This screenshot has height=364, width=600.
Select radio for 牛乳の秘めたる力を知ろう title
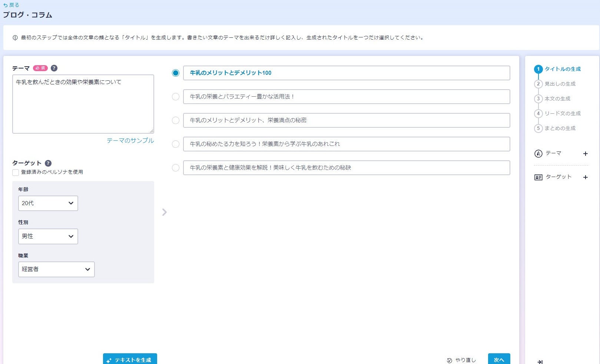click(x=176, y=144)
